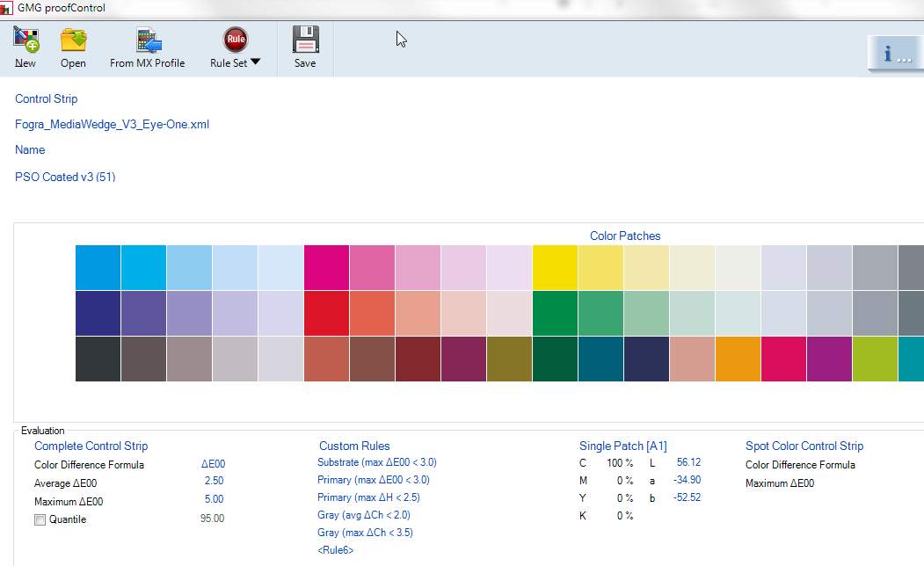The height and width of the screenshot is (566, 924).
Task: Expand the Rule Set dropdown arrow
Action: pyautogui.click(x=255, y=62)
